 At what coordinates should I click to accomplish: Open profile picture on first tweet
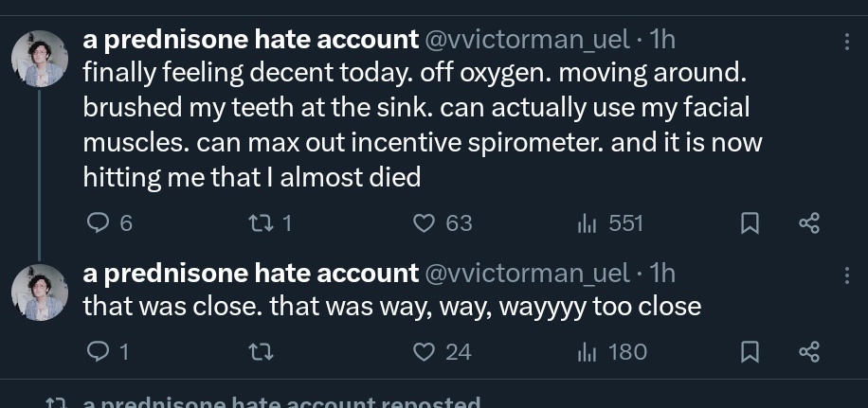40,59
